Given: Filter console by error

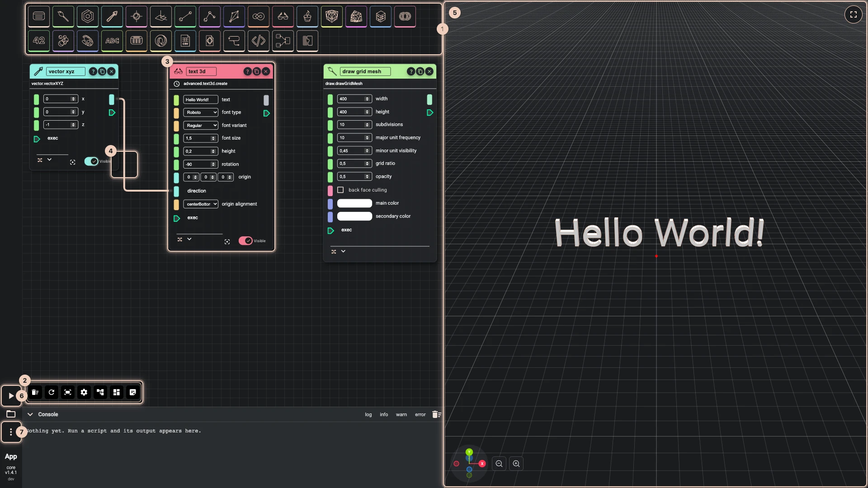Looking at the screenshot, I should click(x=420, y=415).
